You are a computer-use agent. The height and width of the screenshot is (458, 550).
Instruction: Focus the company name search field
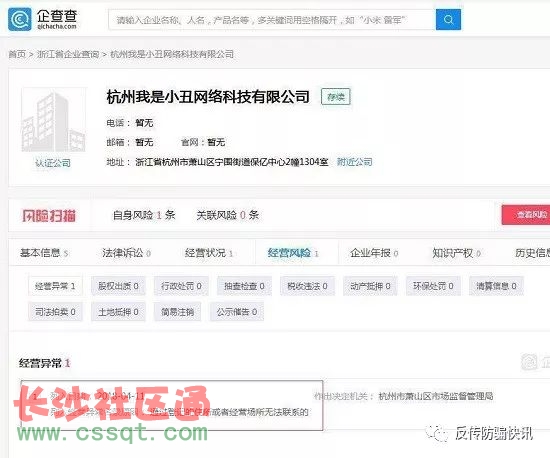click(x=272, y=20)
